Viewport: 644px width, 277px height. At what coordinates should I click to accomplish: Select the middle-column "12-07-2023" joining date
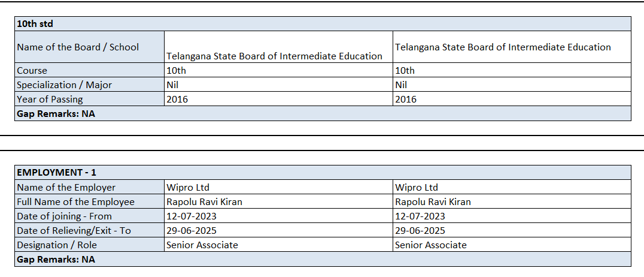(191, 216)
